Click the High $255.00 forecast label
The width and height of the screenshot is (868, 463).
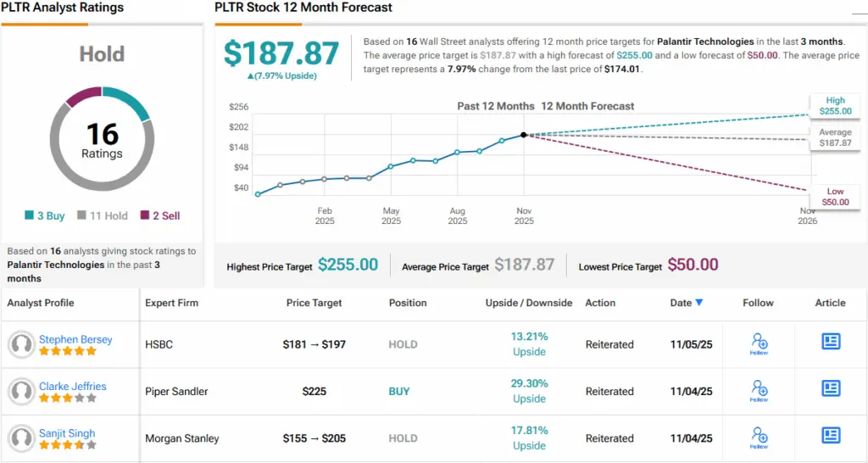(834, 105)
